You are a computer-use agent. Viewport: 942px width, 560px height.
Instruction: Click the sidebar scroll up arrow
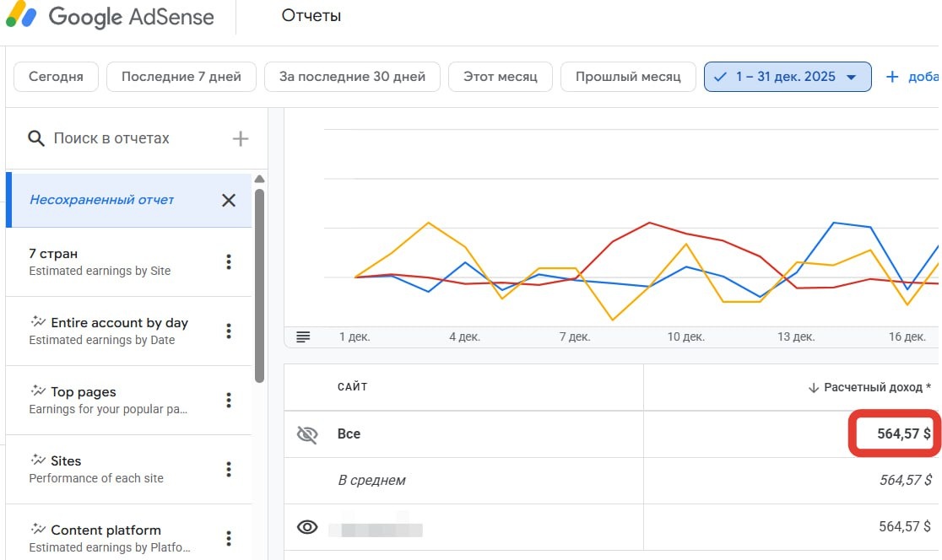259,179
